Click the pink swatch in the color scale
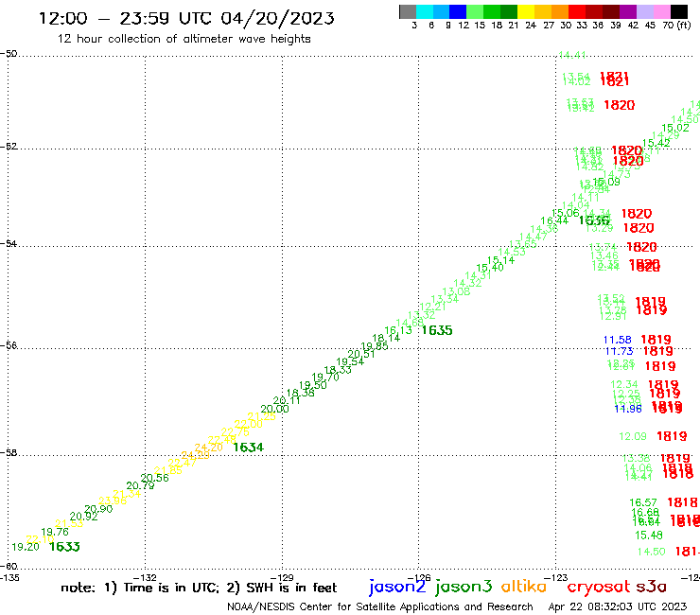Viewport: 700px width, 615px height. coord(661,12)
